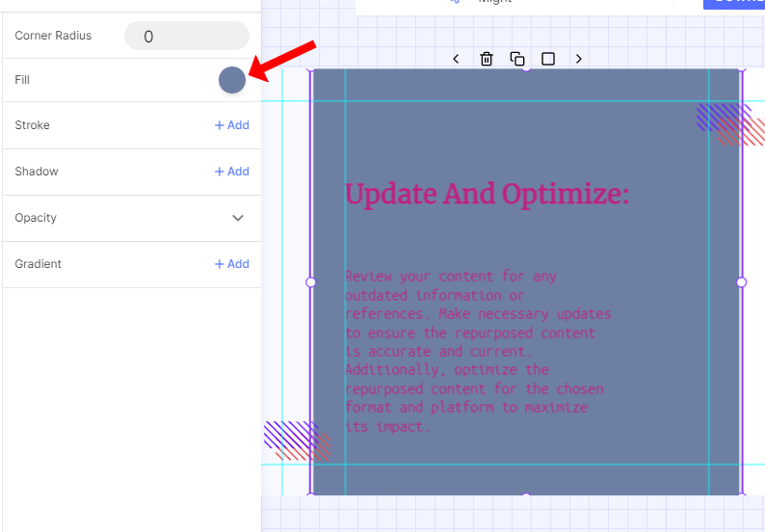
Task: Add a Gradient to the shape
Action: [231, 264]
